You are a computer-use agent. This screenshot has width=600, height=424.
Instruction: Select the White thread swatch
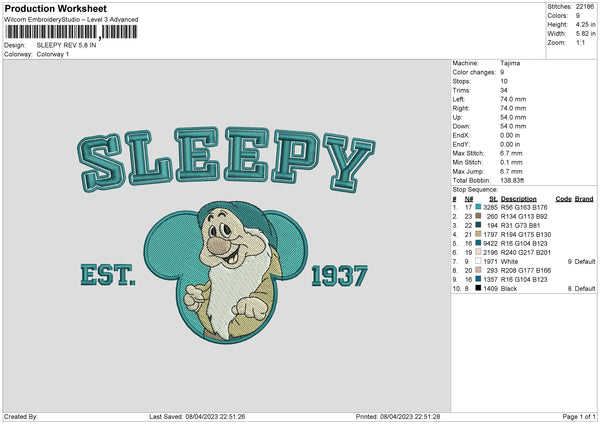478,261
